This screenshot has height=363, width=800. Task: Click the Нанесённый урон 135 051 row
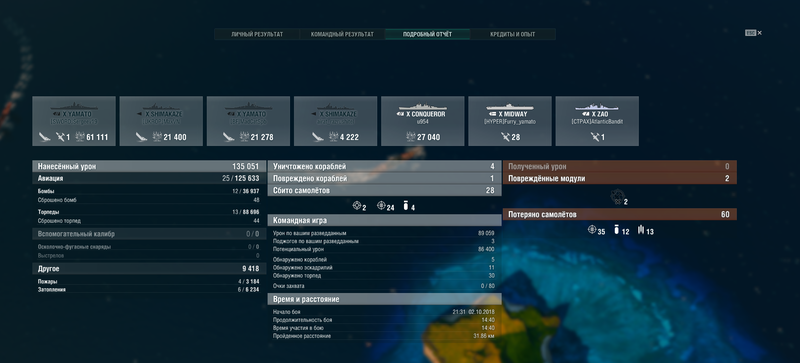[149, 166]
